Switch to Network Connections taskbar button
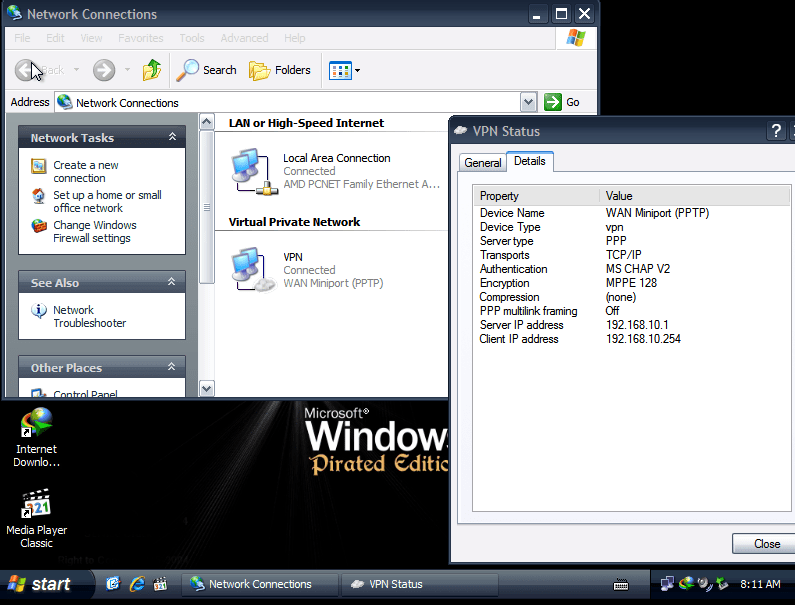The height and width of the screenshot is (605, 795). click(260, 584)
